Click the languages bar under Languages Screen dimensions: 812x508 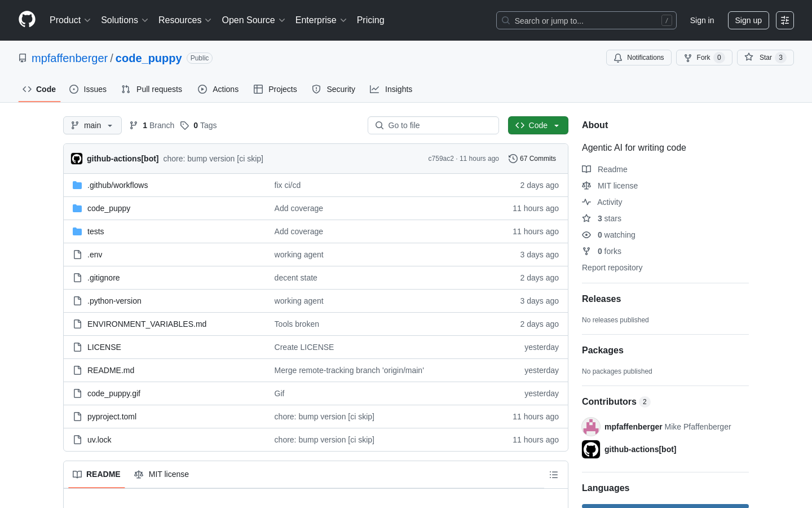(665, 506)
